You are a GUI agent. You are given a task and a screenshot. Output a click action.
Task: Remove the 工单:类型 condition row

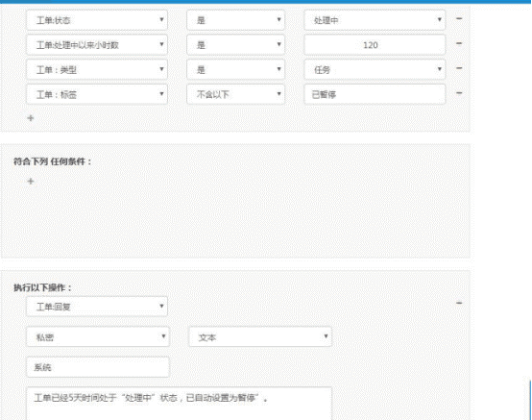click(459, 68)
